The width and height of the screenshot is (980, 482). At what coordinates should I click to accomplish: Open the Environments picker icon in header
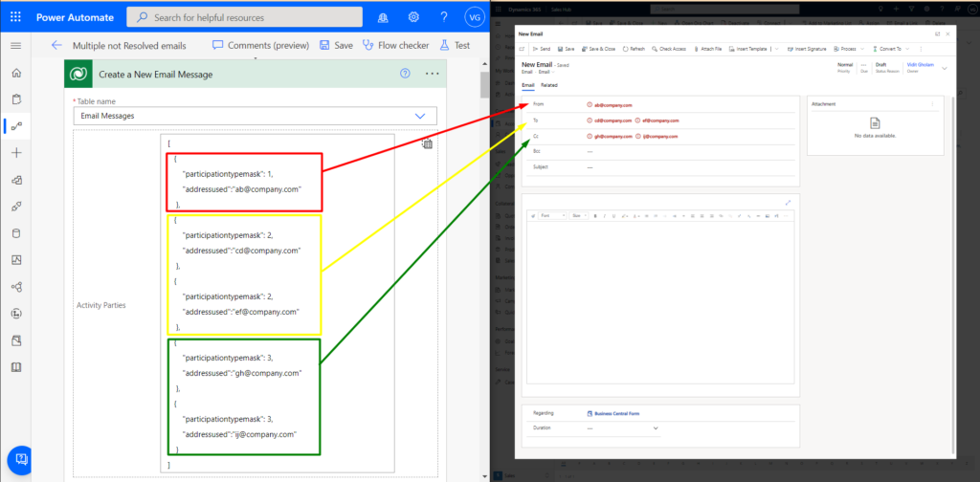(383, 17)
